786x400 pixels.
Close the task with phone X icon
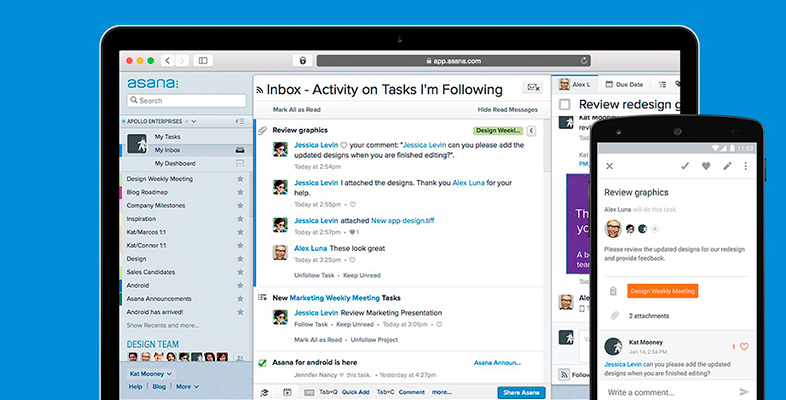[x=610, y=166]
